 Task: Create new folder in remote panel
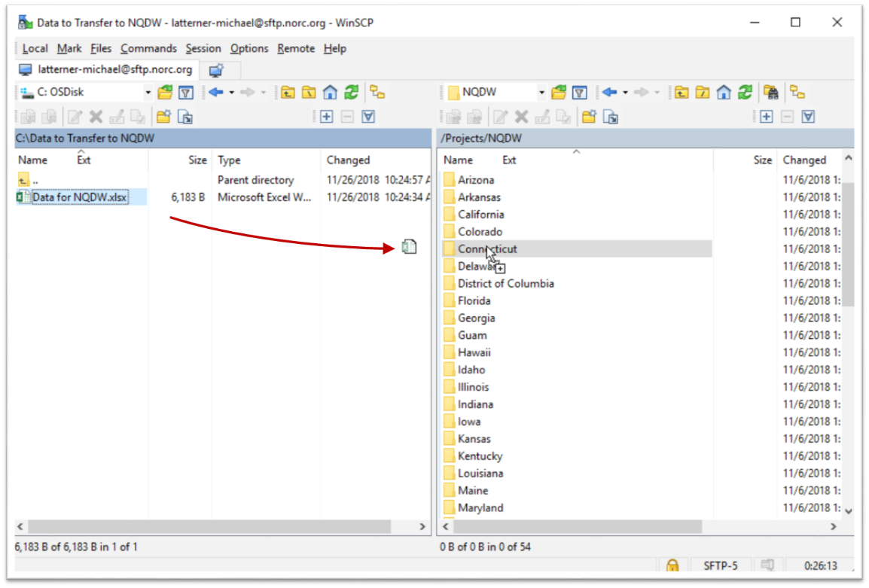click(x=589, y=117)
